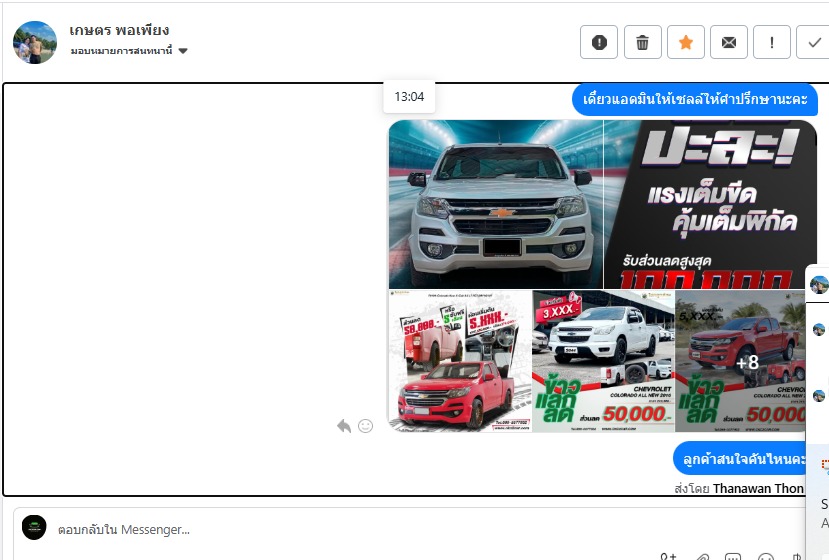
Task: Click message bubble เดี๋ยวแอดมินให้เซลล์ให้คำปรึกษานะคะ
Action: 695,99
